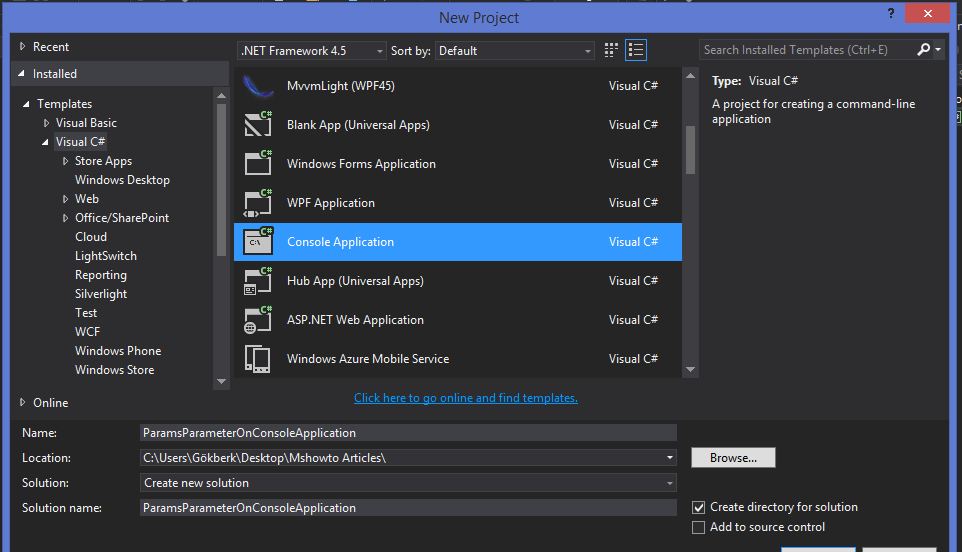
Task: Click the Blank App (Universal Apps) icon
Action: coord(258,125)
